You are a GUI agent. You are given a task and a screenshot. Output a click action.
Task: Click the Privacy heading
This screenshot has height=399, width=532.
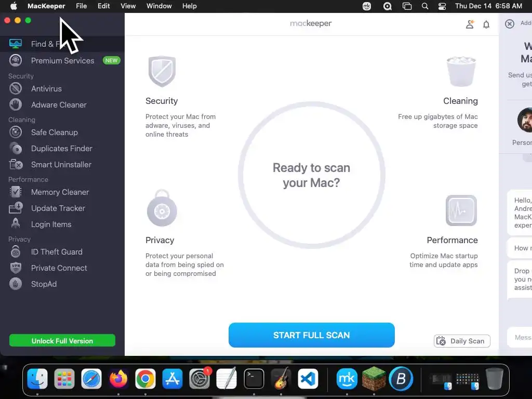160,240
